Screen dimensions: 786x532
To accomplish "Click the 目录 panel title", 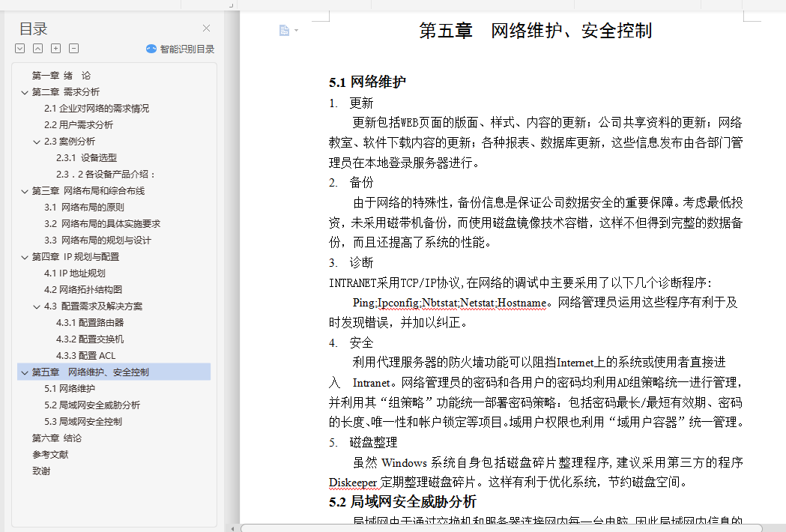I will pyautogui.click(x=33, y=29).
